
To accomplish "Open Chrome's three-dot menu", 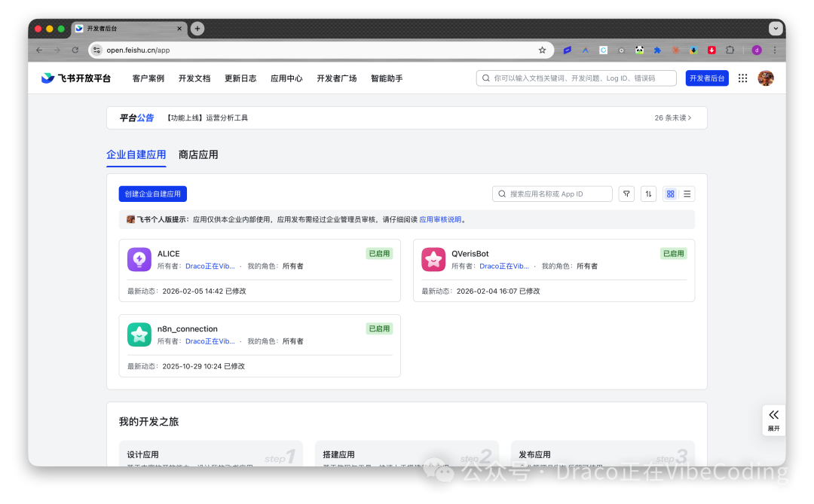I will 775,50.
